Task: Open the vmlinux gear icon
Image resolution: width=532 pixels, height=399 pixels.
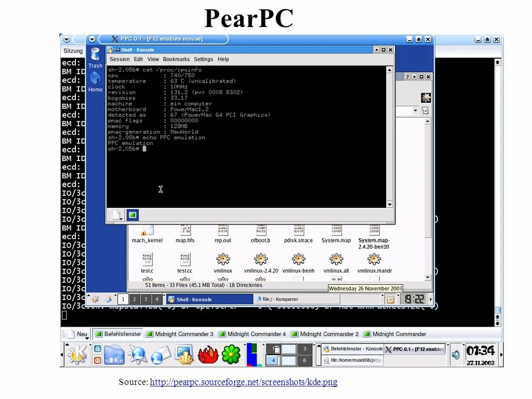Action: (223, 259)
